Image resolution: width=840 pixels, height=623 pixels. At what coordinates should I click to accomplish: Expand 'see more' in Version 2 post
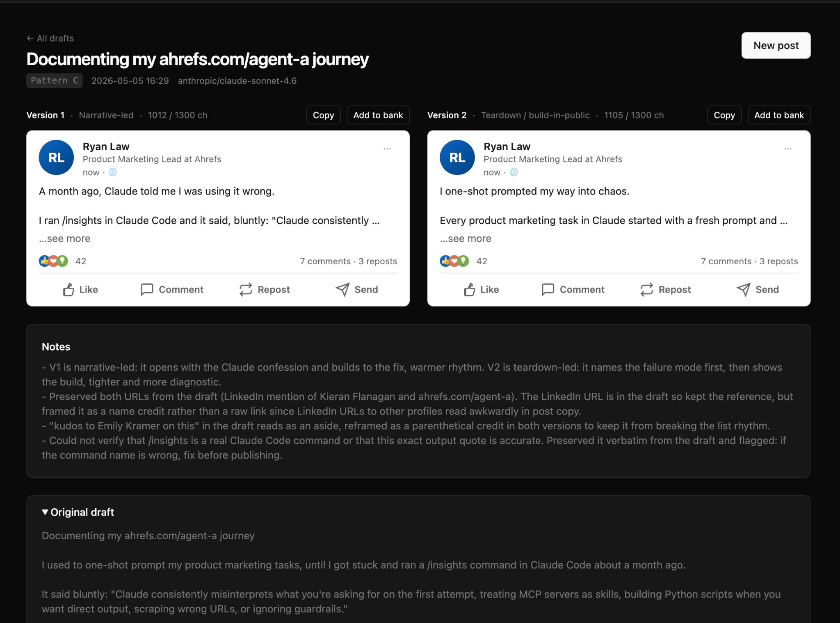466,238
